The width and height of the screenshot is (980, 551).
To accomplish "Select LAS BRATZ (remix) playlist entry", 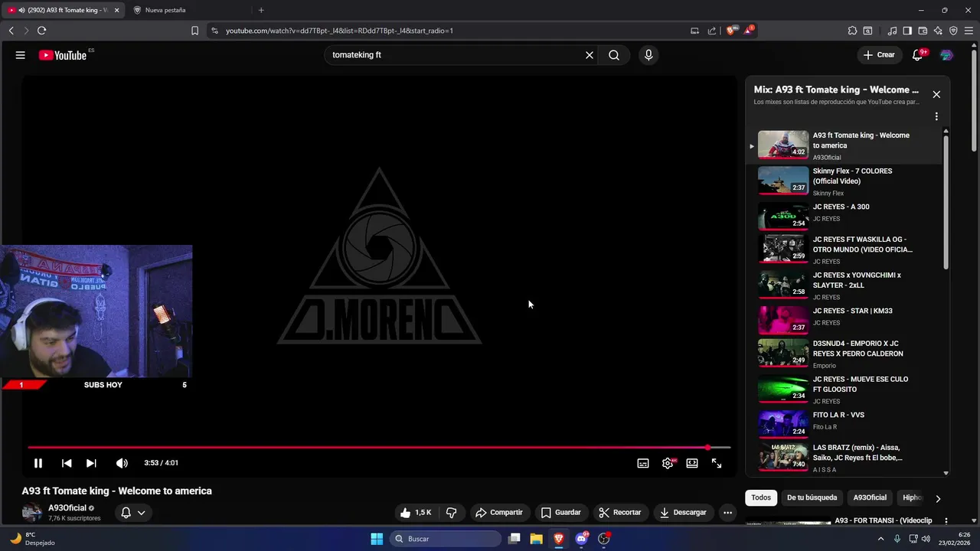I will click(x=845, y=458).
